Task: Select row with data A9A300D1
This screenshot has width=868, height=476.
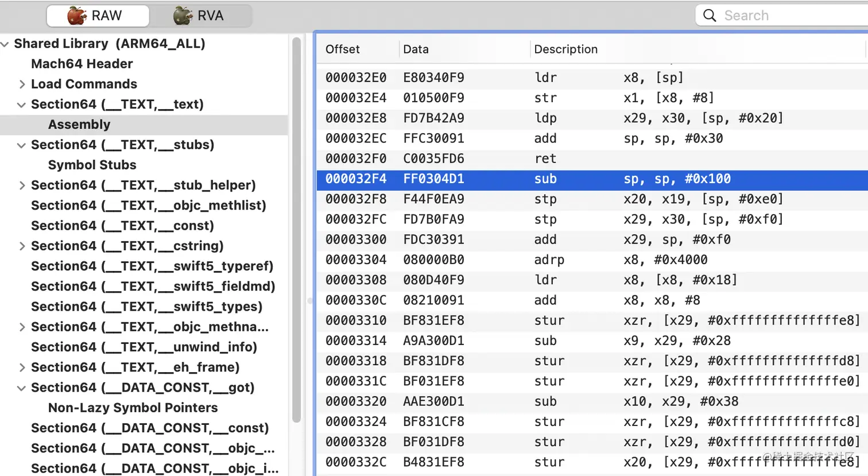Action: tap(592, 341)
